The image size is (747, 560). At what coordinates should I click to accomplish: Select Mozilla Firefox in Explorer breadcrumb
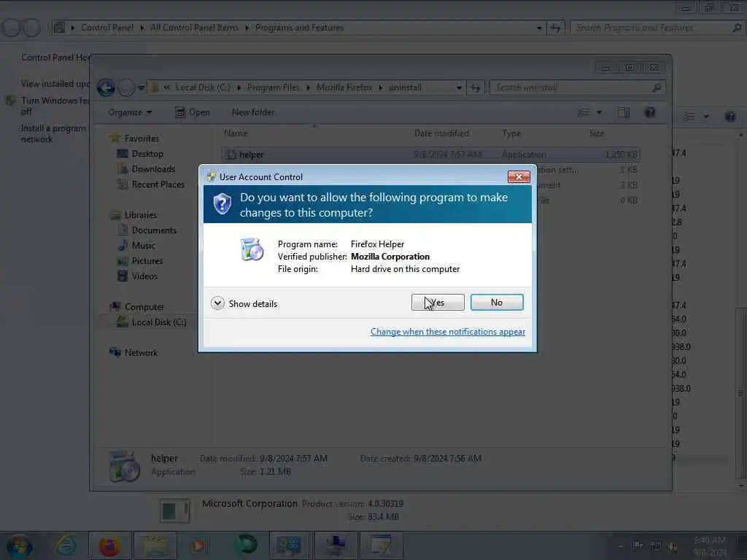(x=344, y=87)
